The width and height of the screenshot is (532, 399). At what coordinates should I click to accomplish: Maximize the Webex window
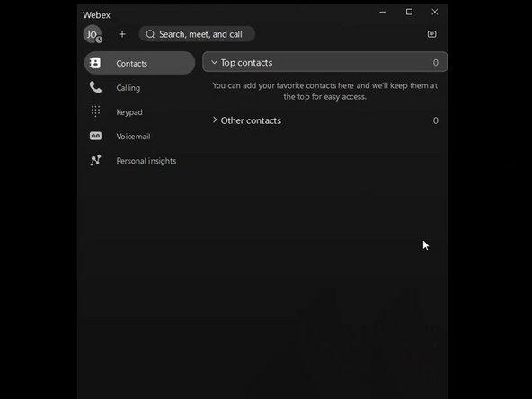pyautogui.click(x=409, y=12)
